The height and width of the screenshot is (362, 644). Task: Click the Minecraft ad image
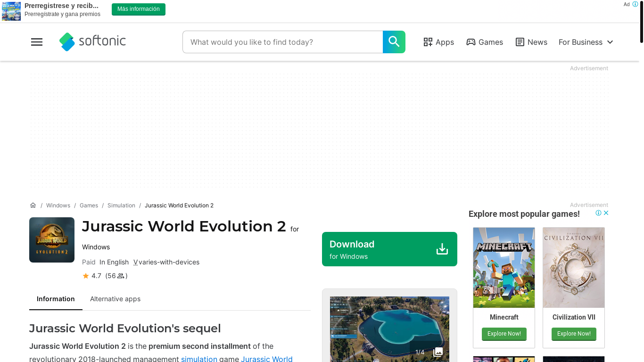click(x=504, y=268)
